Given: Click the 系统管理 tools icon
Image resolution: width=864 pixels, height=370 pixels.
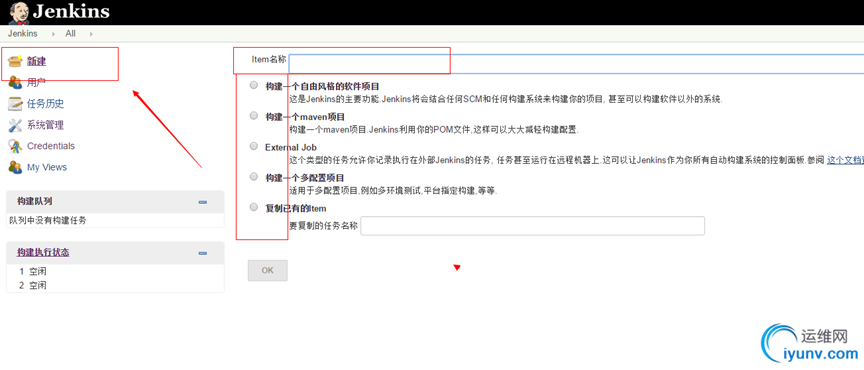Looking at the screenshot, I should [x=15, y=125].
